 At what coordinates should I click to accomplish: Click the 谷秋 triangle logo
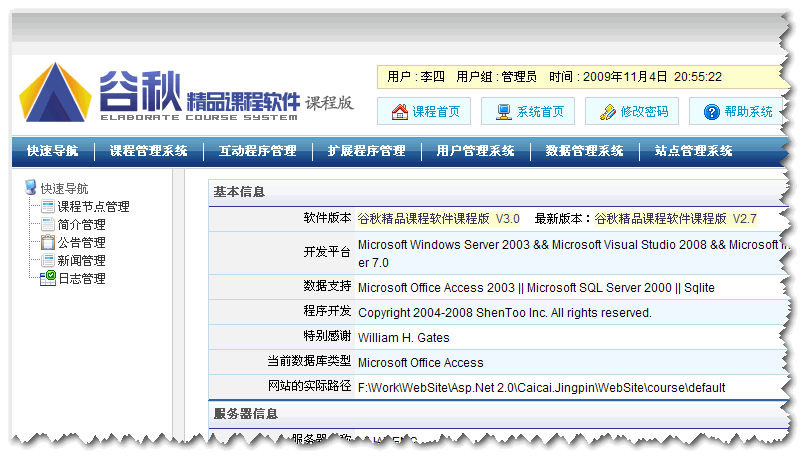point(55,93)
